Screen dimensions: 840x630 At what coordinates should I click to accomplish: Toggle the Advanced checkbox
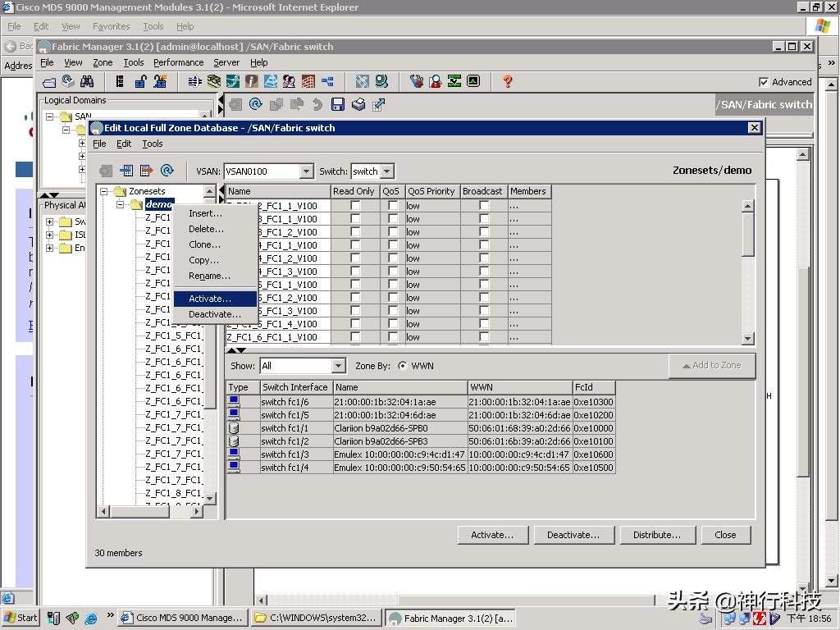click(x=764, y=82)
